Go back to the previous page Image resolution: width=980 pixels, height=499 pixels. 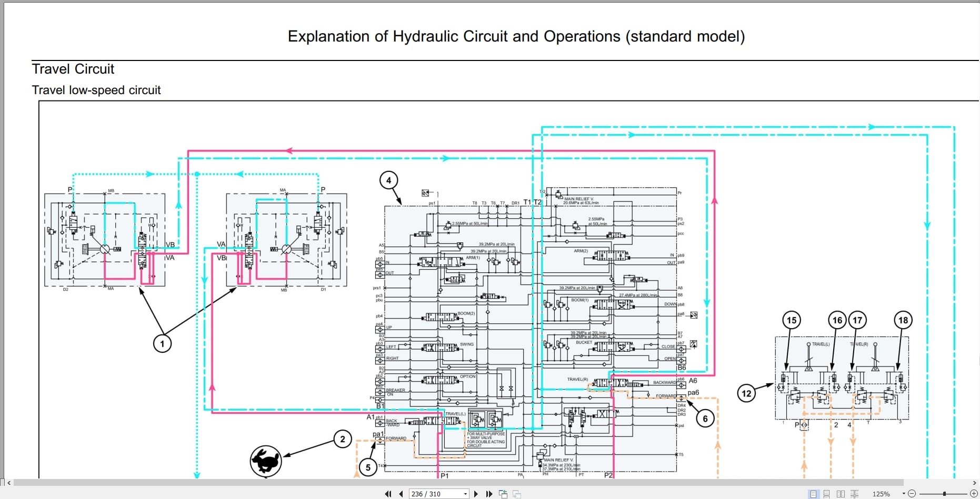(401, 493)
